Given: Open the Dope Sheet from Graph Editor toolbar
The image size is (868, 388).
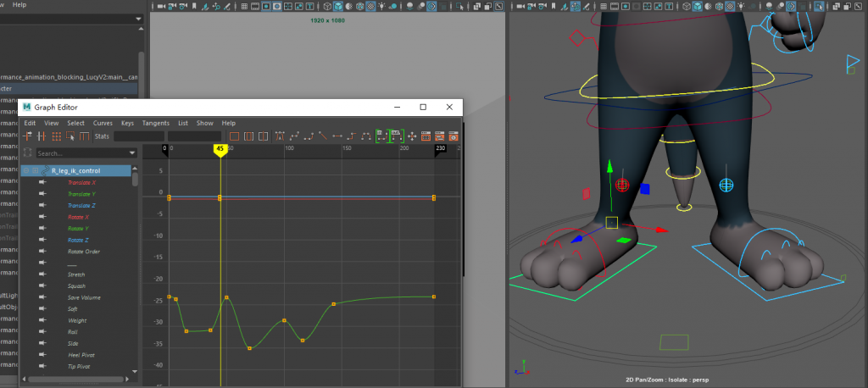Looking at the screenshot, I should [426, 136].
